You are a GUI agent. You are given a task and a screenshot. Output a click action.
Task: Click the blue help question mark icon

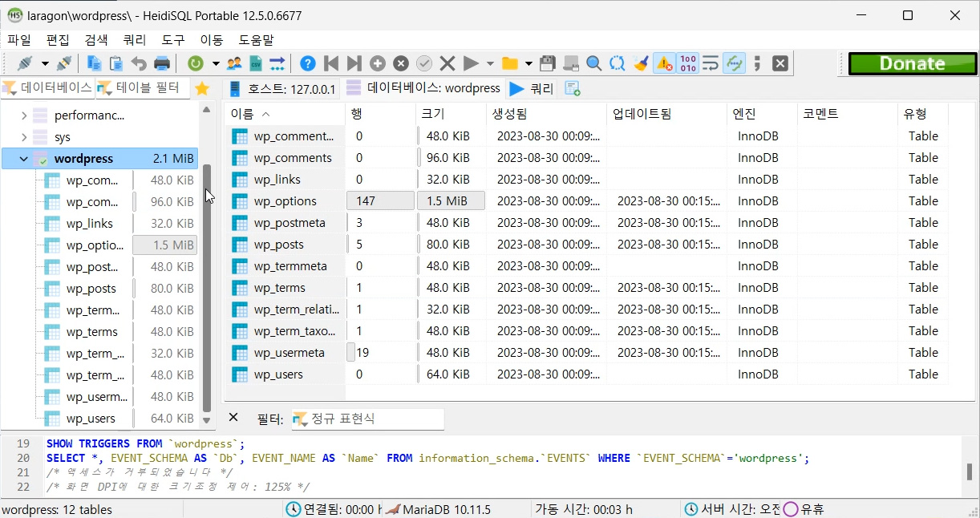pos(307,63)
